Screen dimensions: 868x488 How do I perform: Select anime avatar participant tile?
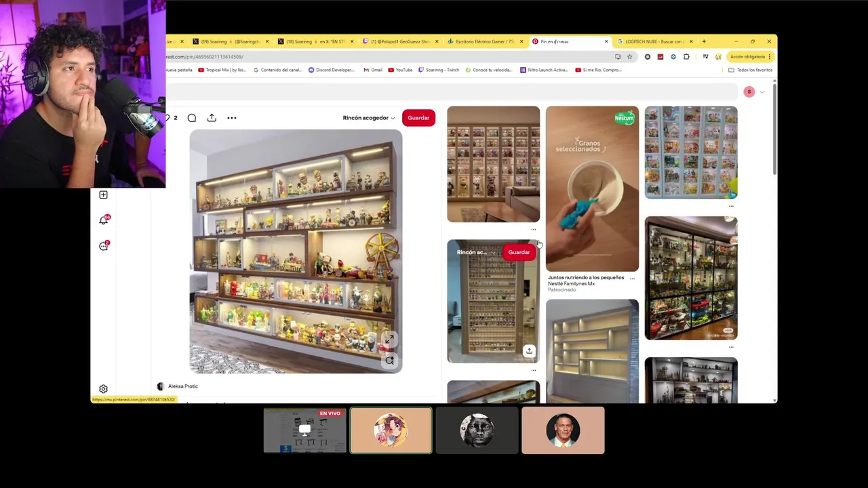click(x=391, y=430)
